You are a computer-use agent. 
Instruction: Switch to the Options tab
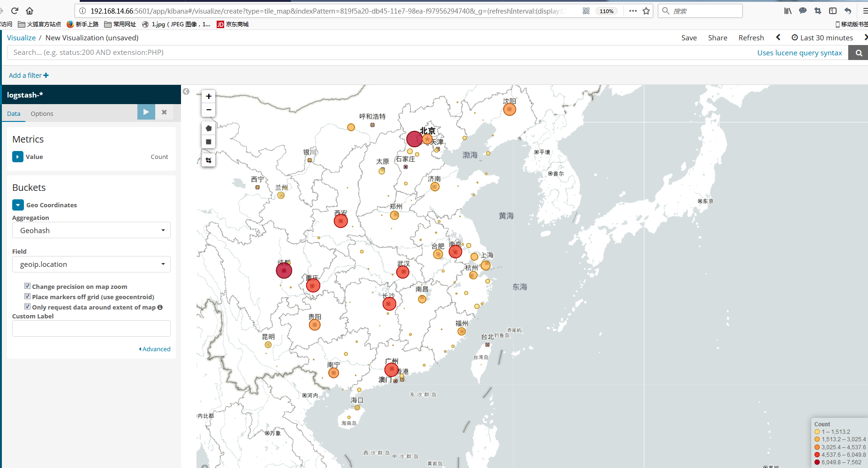click(42, 113)
